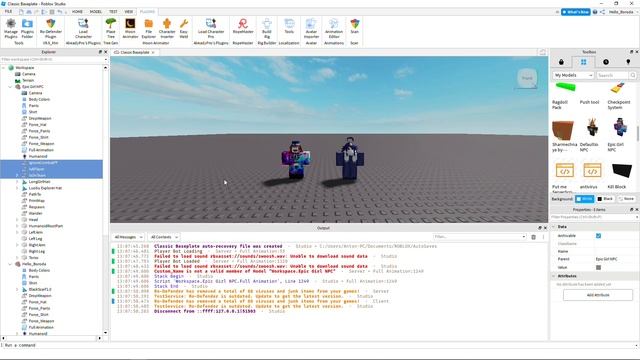The height and width of the screenshot is (360, 640).
Task: Click the Toolbox search magnifier
Action: pos(633,75)
